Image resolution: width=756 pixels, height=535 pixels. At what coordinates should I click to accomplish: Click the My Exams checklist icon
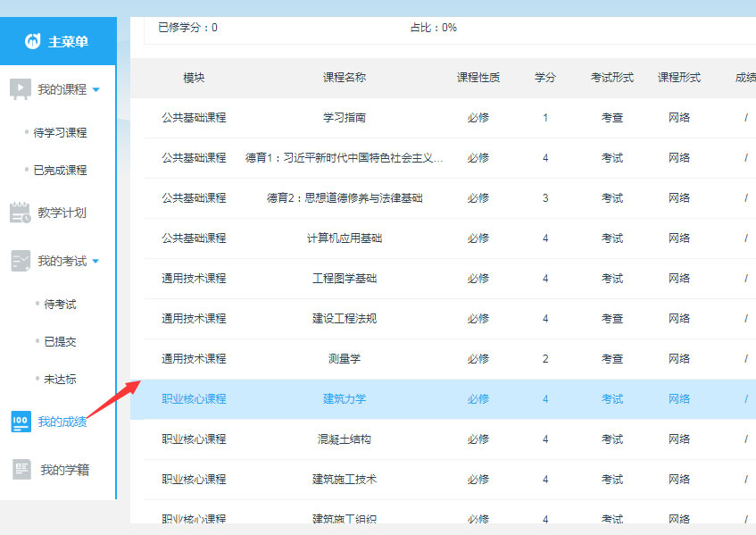[x=20, y=261]
